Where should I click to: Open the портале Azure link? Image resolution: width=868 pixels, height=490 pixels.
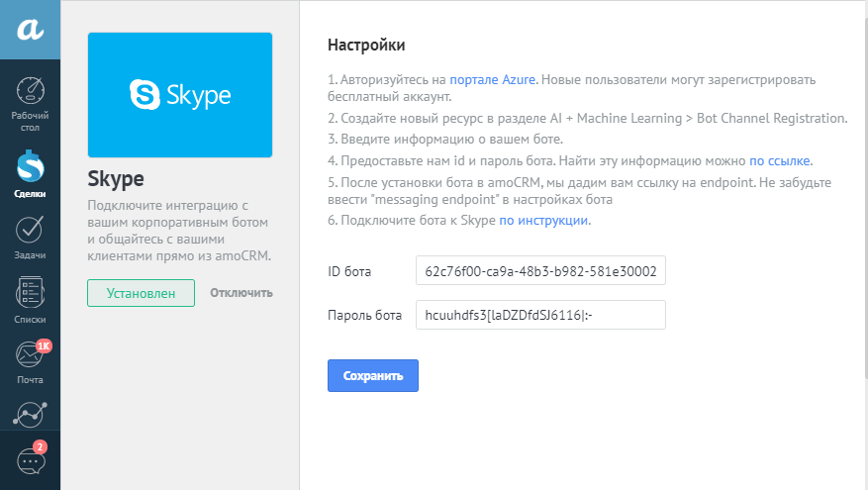492,80
